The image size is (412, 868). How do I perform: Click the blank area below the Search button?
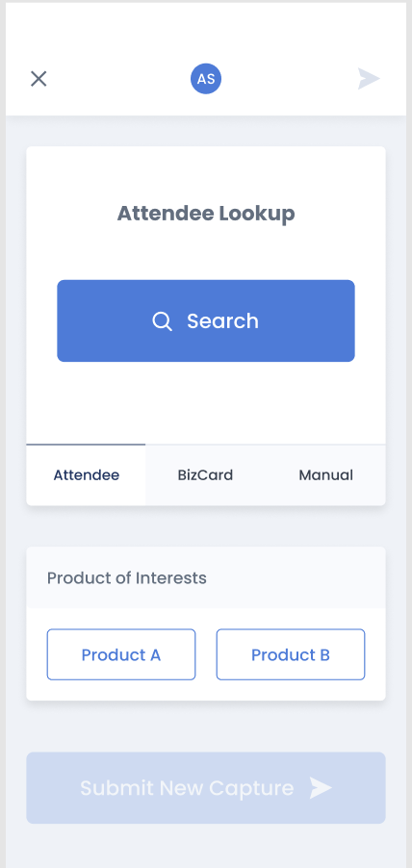click(x=206, y=402)
